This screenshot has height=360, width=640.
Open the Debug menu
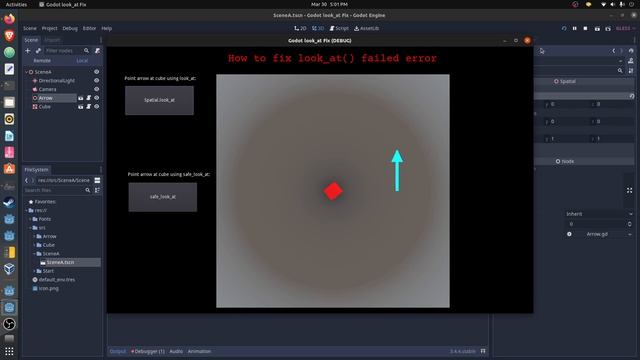tap(70, 29)
